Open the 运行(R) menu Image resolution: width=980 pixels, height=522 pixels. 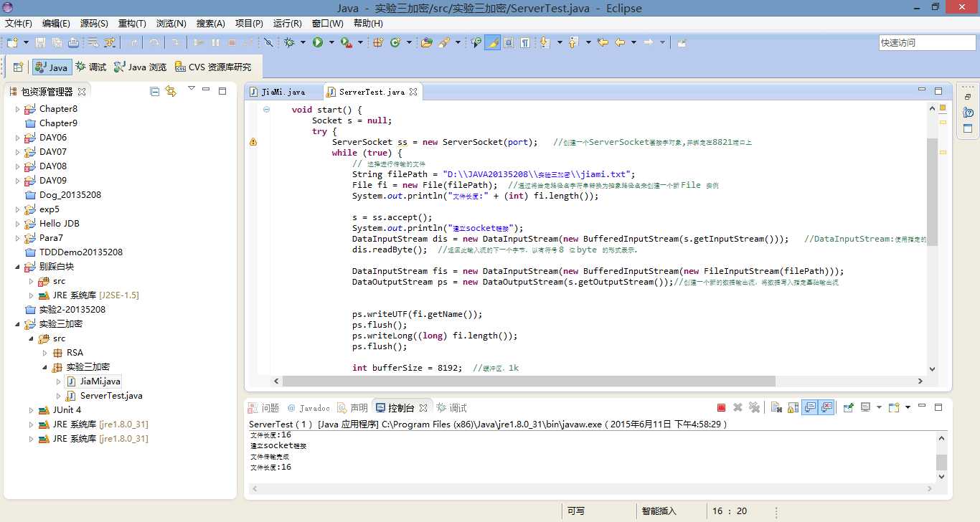288,23
